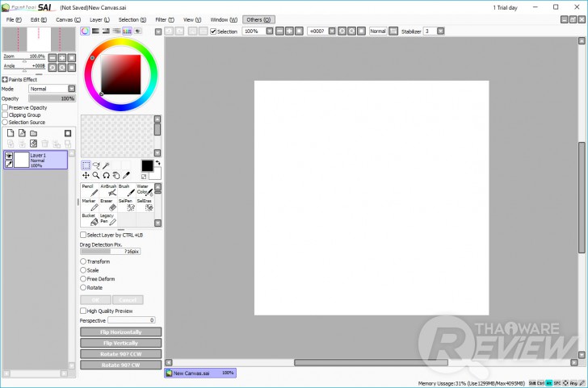Viewport: 588px width, 388px height.
Task: Choose the SelPen selection pen tool
Action: pos(127,205)
